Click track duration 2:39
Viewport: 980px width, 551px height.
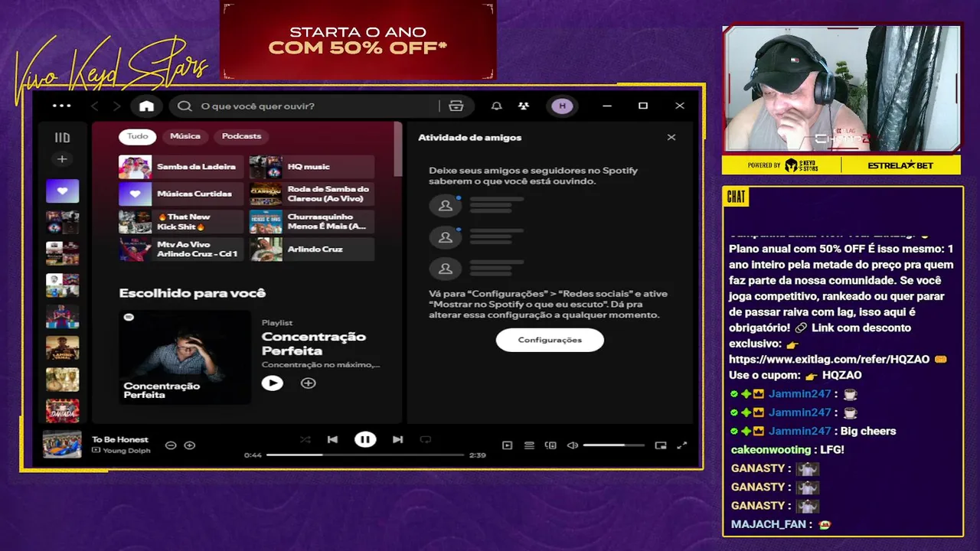pyautogui.click(x=478, y=455)
